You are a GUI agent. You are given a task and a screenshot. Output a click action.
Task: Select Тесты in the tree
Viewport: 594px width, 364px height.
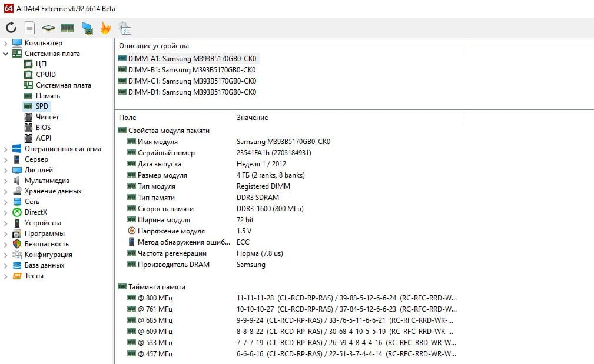(x=34, y=276)
